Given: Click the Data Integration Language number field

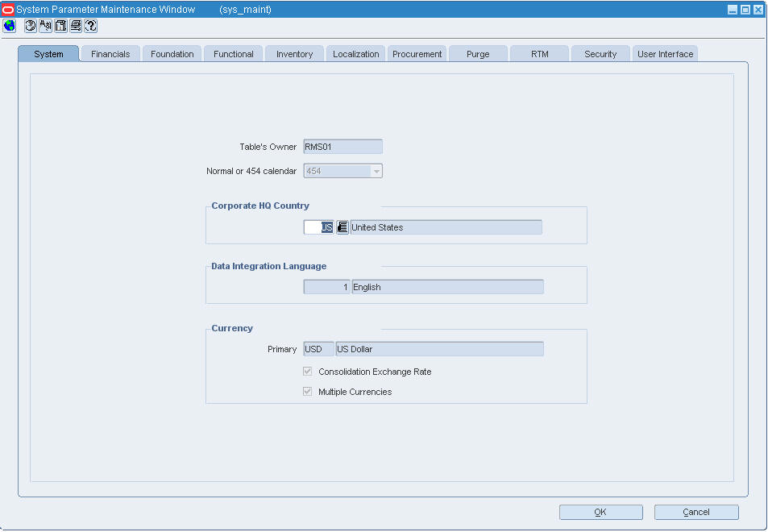Looking at the screenshot, I should [326, 287].
